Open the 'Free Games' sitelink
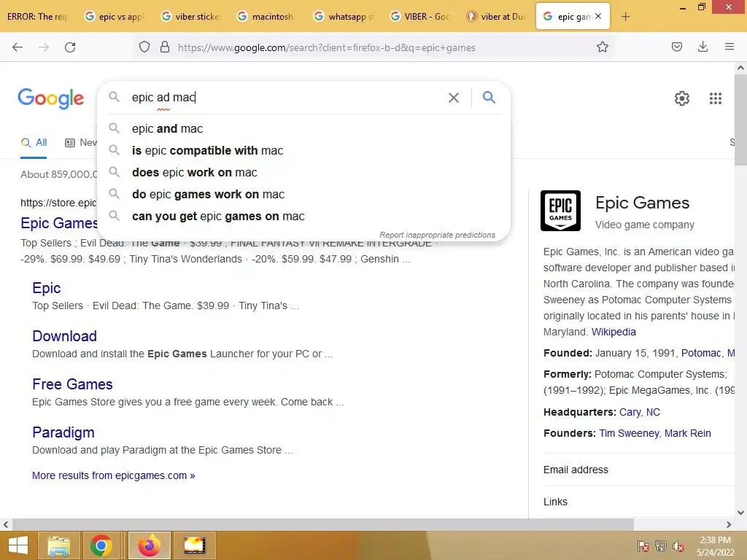The height and width of the screenshot is (560, 747). [x=72, y=384]
